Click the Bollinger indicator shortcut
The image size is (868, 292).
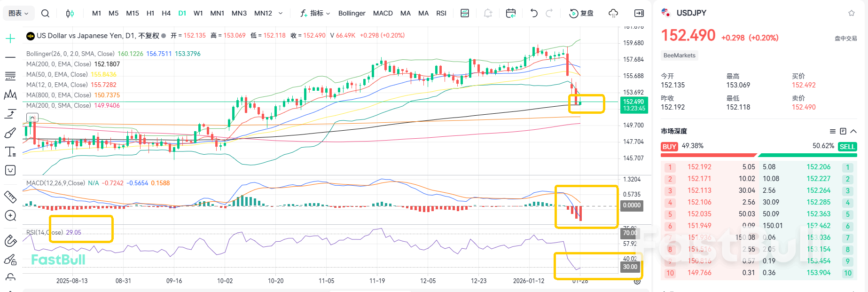(352, 13)
